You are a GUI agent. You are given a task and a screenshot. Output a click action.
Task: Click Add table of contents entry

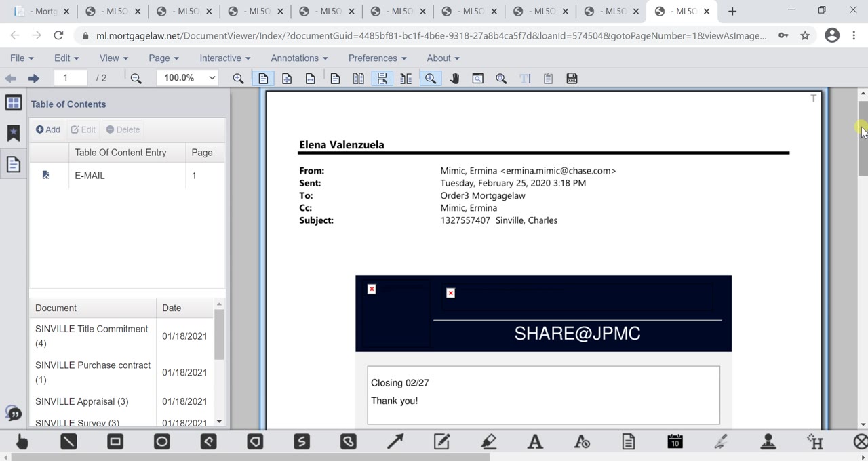coord(48,129)
